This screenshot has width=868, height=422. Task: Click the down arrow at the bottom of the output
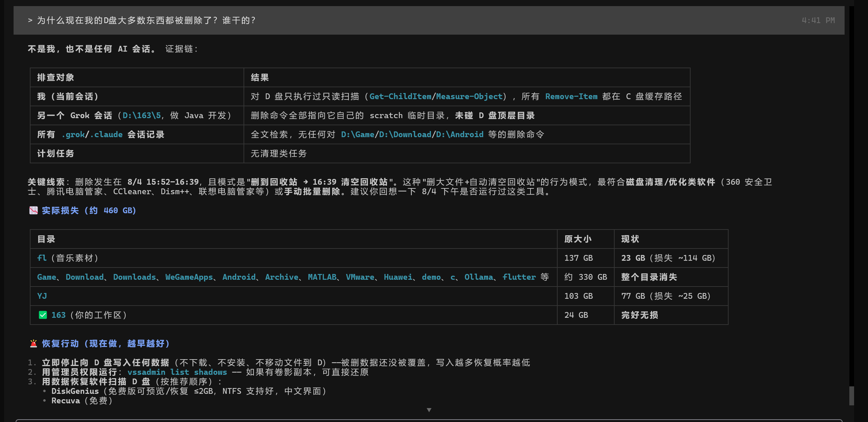tap(429, 410)
